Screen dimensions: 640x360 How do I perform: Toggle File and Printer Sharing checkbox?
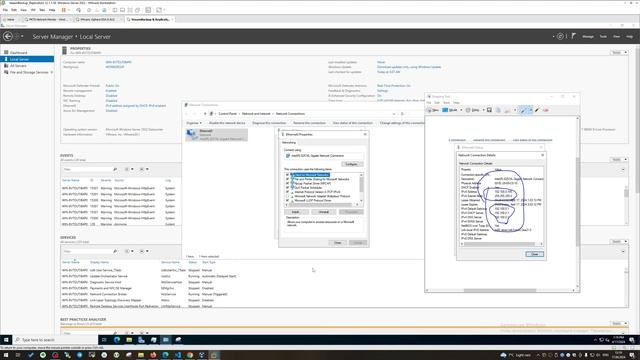click(x=287, y=179)
